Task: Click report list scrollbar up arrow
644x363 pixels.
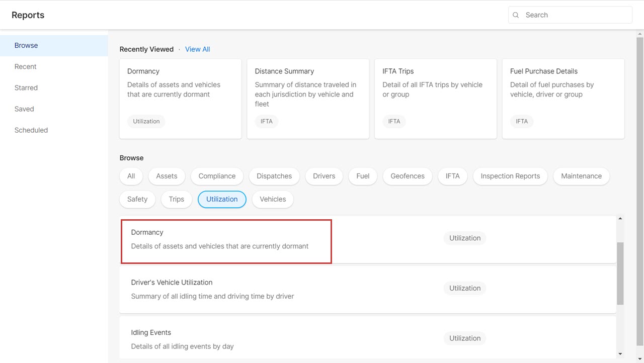Action: [x=620, y=219]
